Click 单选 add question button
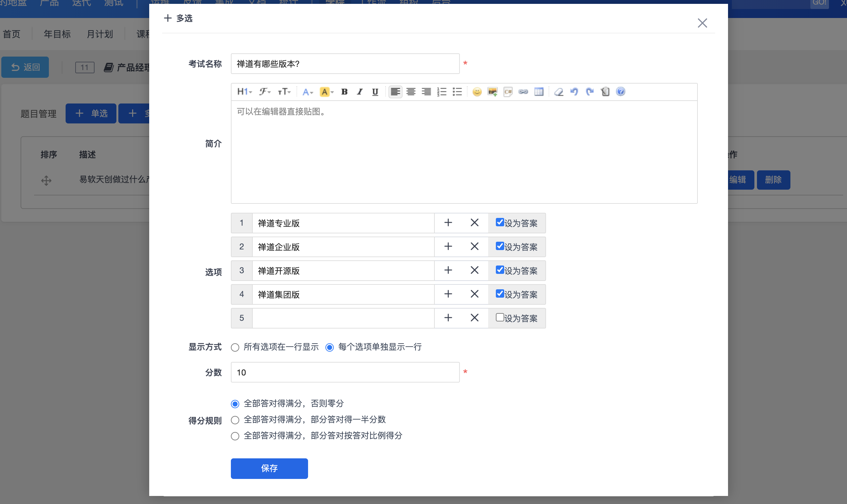The width and height of the screenshot is (847, 504). coord(91,113)
